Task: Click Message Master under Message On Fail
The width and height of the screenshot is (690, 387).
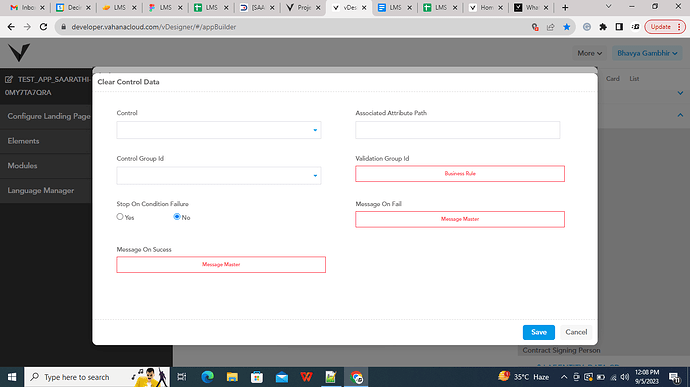Action: (x=460, y=219)
